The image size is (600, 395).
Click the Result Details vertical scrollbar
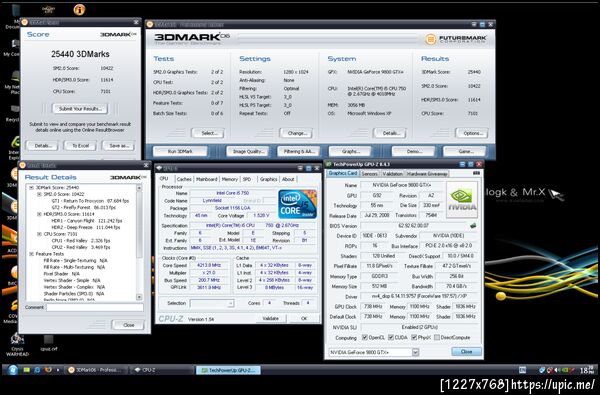coord(139,242)
